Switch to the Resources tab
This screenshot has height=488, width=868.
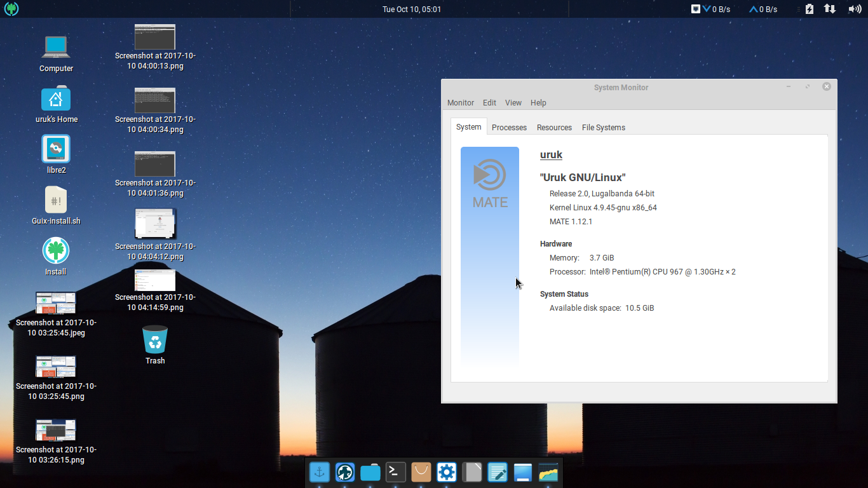(553, 127)
